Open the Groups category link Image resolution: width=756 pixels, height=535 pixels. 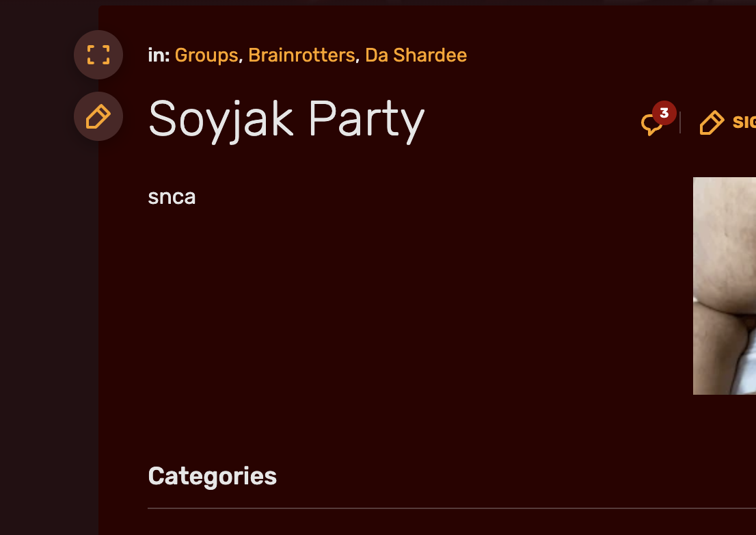[206, 55]
